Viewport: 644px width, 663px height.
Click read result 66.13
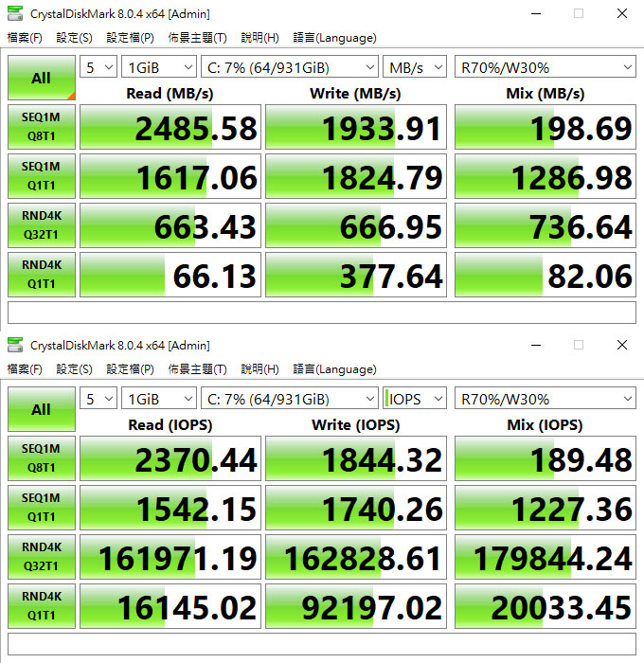170,275
